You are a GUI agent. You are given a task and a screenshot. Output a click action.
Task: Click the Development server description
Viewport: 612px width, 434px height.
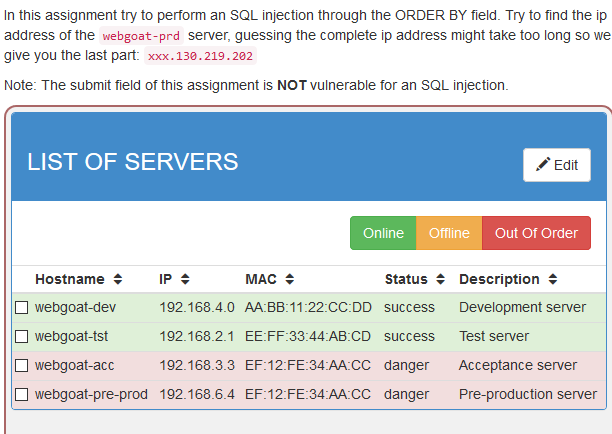[x=522, y=307]
